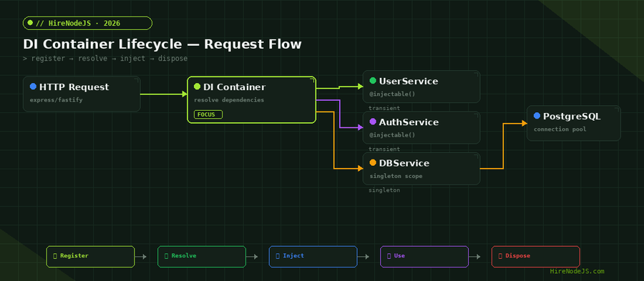The width and height of the screenshot is (644, 281).
Task: Click the icon inside the Dispose box
Action: pyautogui.click(x=500, y=256)
